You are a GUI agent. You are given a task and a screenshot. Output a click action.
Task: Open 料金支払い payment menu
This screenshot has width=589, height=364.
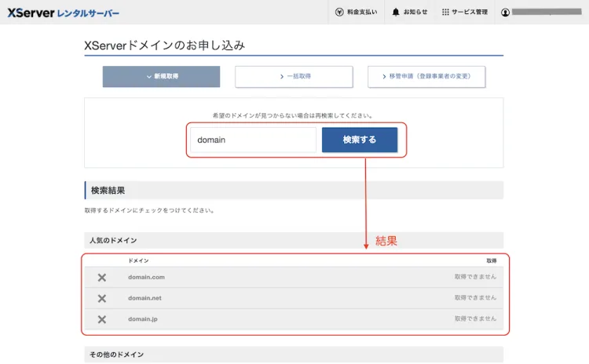coord(356,12)
